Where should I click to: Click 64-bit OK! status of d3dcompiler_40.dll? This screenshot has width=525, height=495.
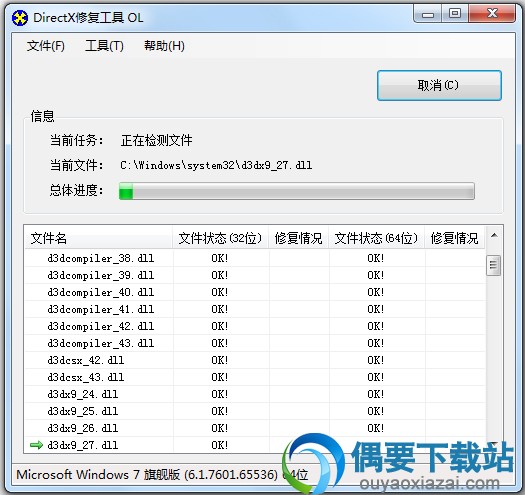tap(375, 292)
